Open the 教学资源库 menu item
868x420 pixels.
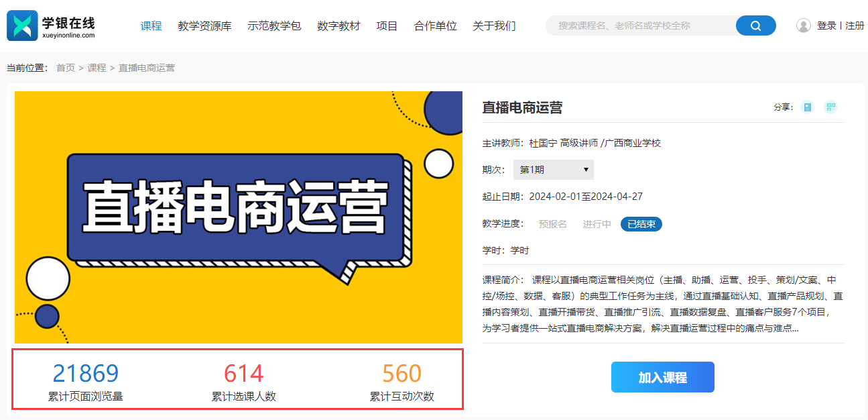(204, 26)
